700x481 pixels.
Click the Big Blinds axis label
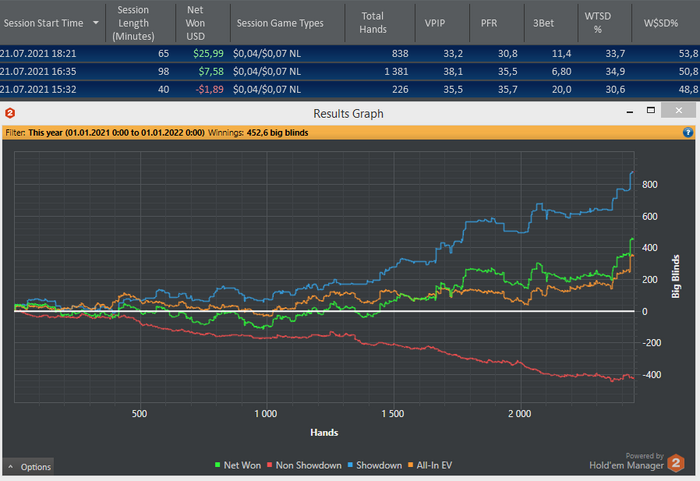point(675,276)
